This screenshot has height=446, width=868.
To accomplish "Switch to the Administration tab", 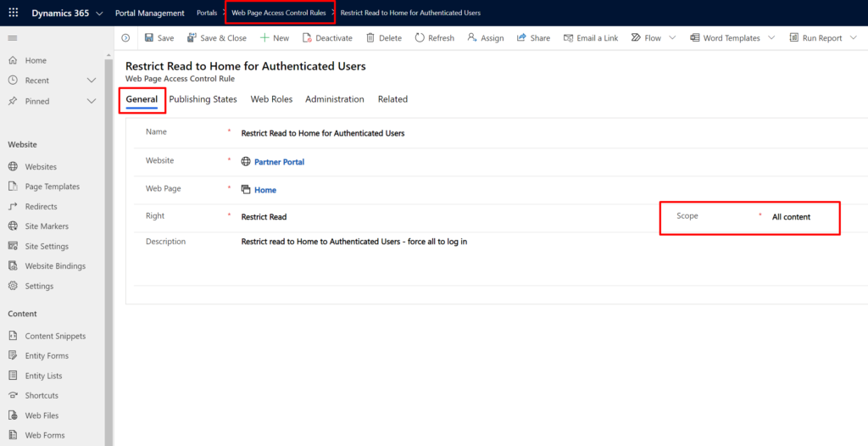I will click(x=335, y=99).
